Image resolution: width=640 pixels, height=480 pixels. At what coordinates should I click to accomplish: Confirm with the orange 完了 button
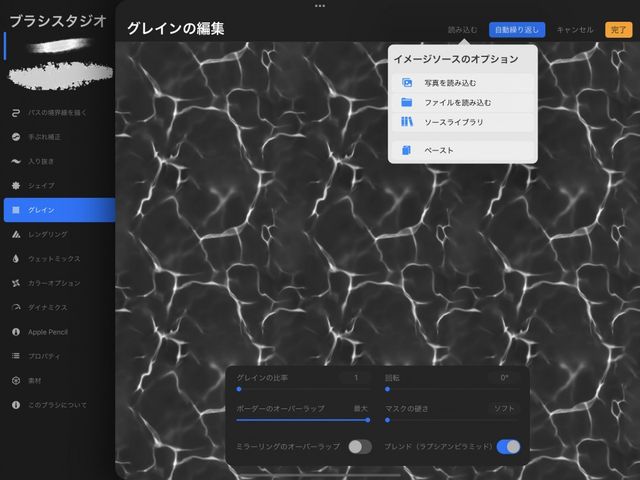618,30
